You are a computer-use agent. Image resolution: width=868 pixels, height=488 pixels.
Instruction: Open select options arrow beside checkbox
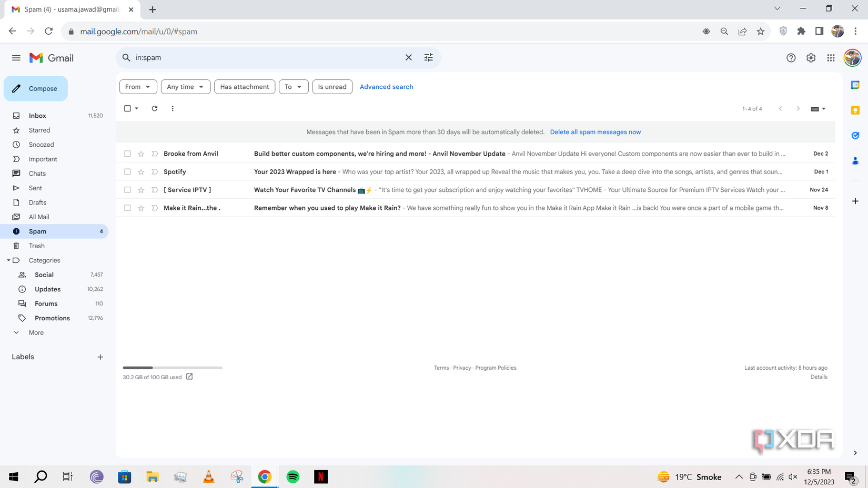[137, 108]
